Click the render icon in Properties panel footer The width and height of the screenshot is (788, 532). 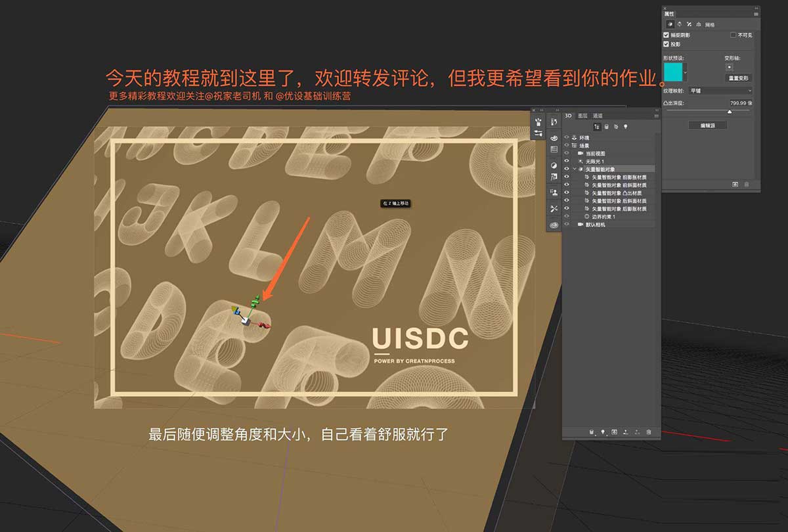pos(735,185)
